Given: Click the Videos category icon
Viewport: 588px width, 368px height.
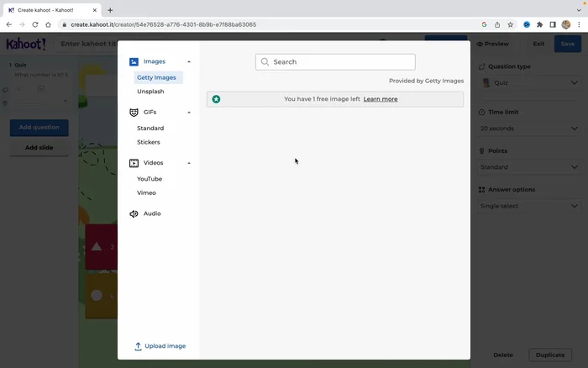Looking at the screenshot, I should point(134,163).
